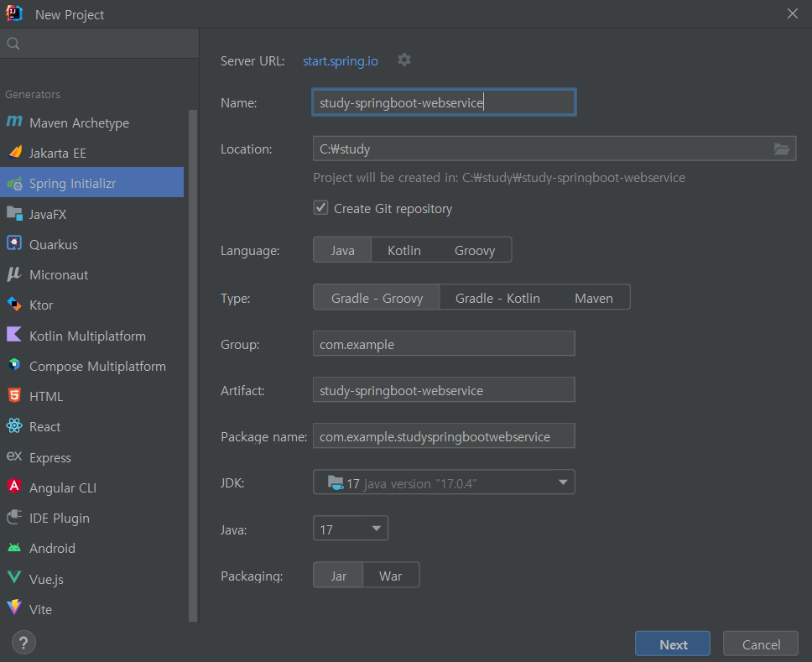This screenshot has height=662, width=812.
Task: Set language to Java
Action: tap(342, 250)
